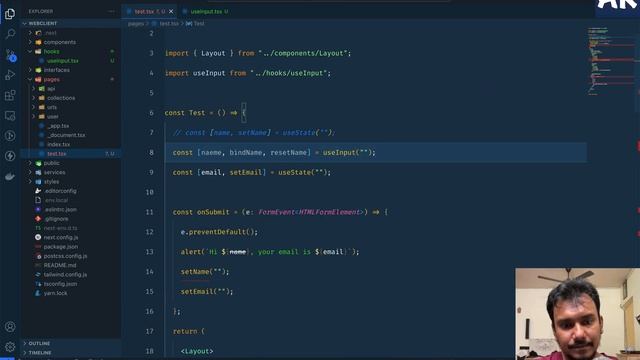Open the Explorer view in activity bar

coord(10,14)
